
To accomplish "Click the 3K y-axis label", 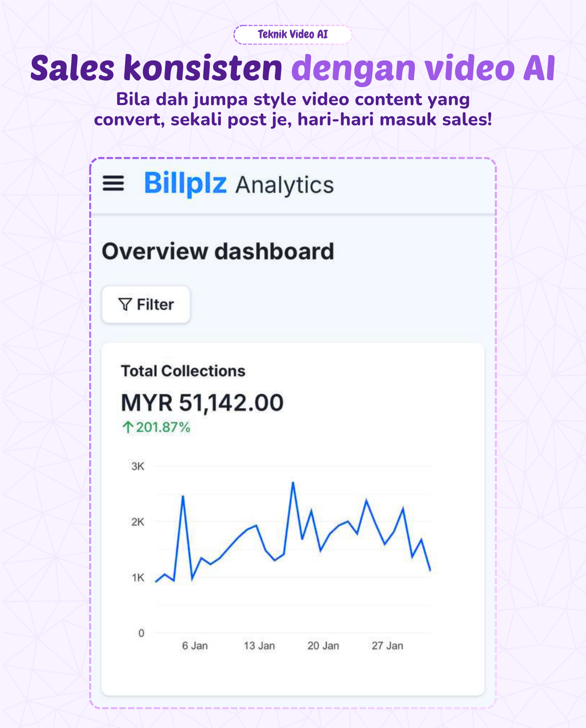I will (138, 466).
